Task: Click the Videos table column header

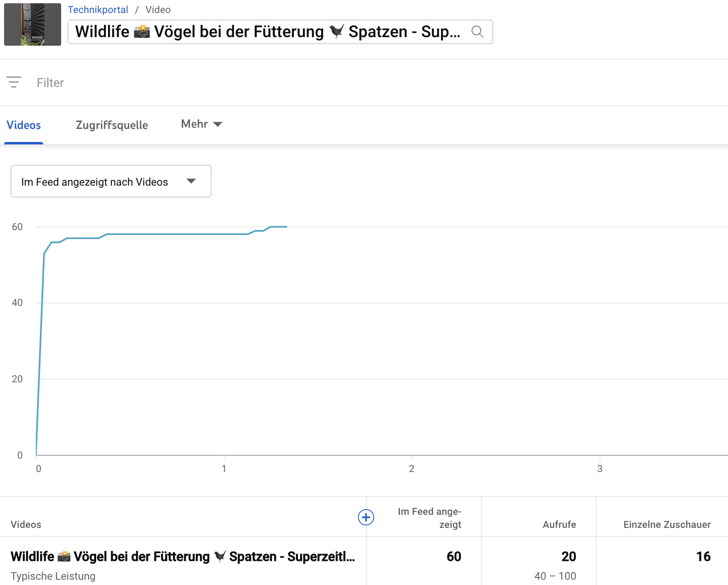Action: (x=26, y=525)
